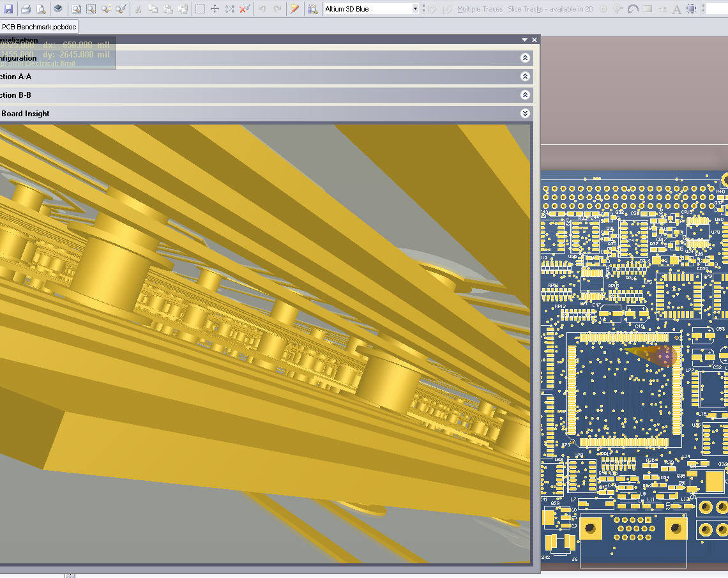The width and height of the screenshot is (728, 578).
Task: Click the Zoom Selected Objects icon
Action: 106,8
